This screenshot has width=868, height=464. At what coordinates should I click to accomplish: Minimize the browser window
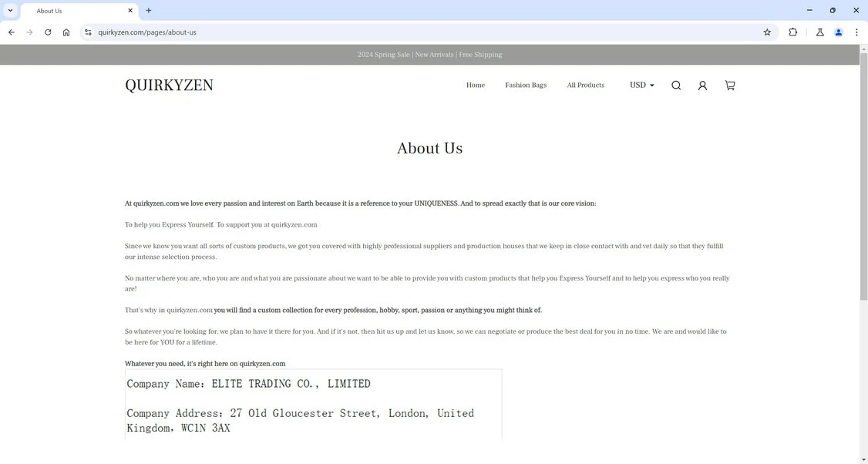[809, 11]
